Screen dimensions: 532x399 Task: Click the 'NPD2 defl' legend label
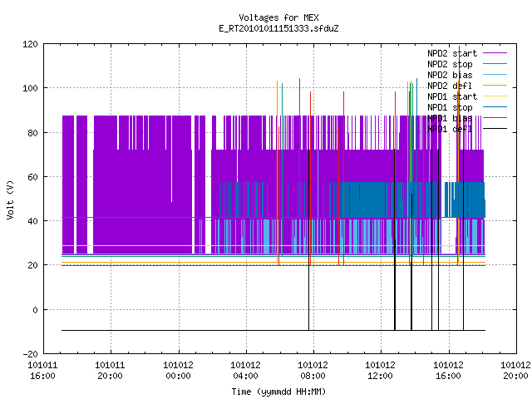(x=450, y=86)
